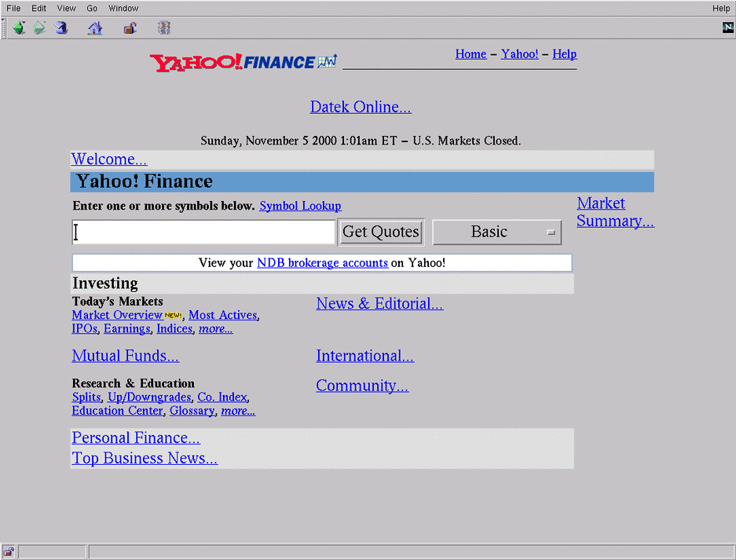Open the Education Center link
736x560 pixels.
pyautogui.click(x=117, y=411)
